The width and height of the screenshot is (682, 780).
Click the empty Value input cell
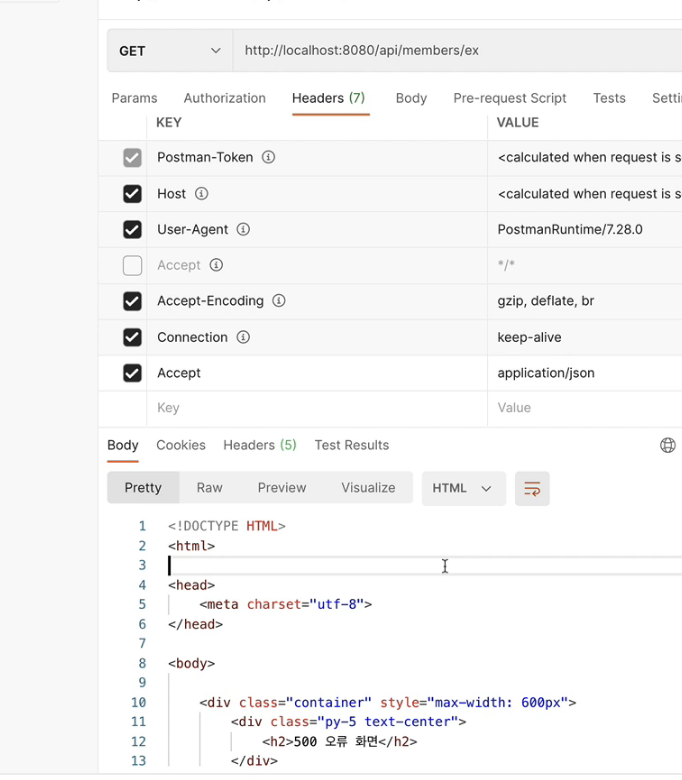[585, 408]
